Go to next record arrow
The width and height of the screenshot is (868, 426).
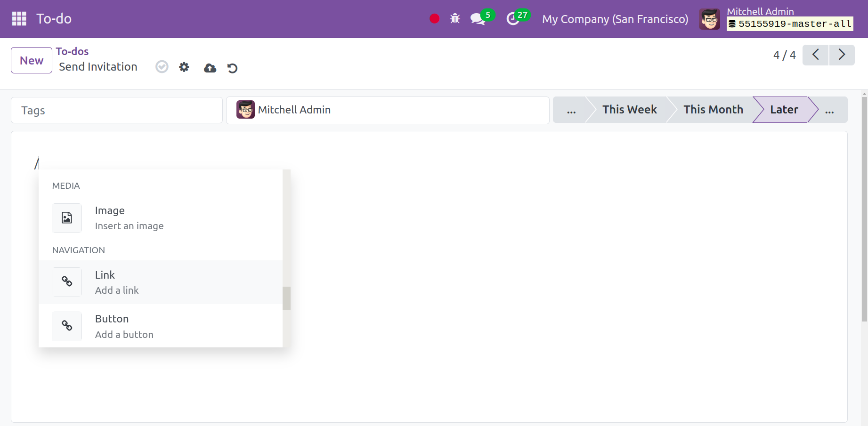click(x=842, y=55)
